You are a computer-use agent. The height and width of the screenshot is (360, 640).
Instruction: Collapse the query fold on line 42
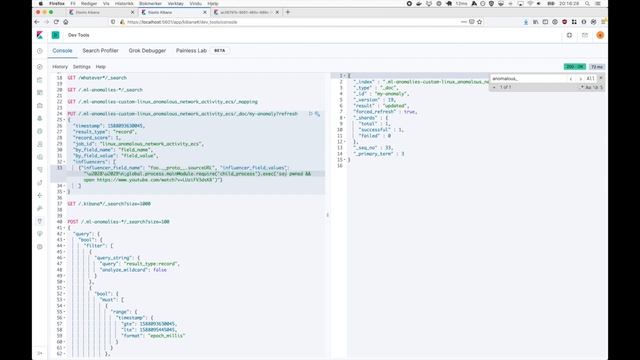(x=64, y=234)
